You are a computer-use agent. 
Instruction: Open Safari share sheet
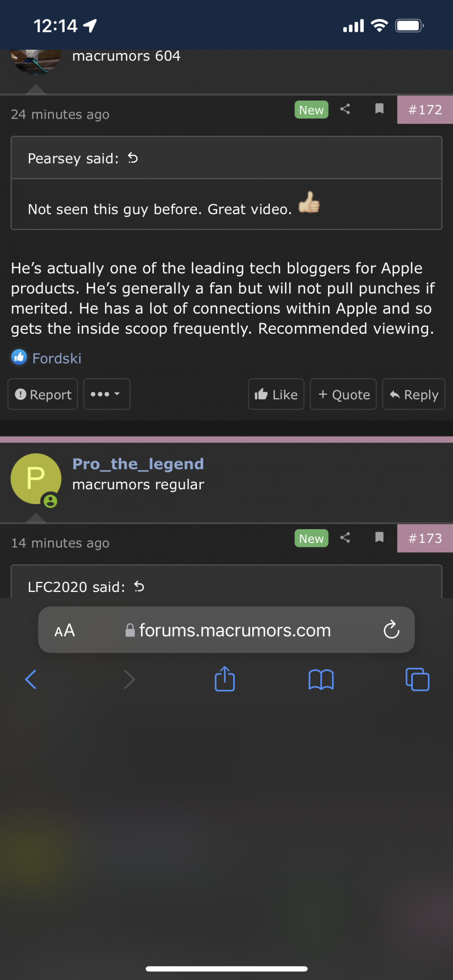click(x=225, y=679)
